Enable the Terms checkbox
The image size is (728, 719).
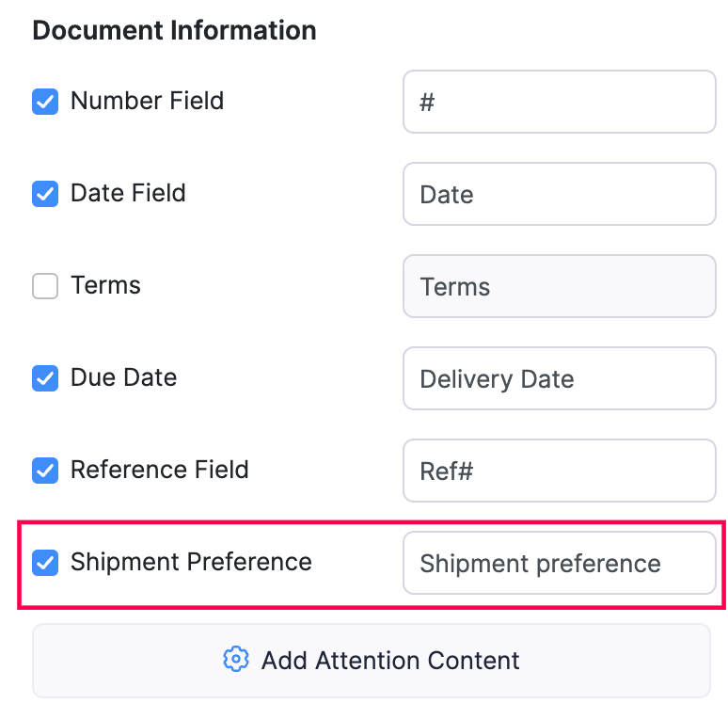45,286
